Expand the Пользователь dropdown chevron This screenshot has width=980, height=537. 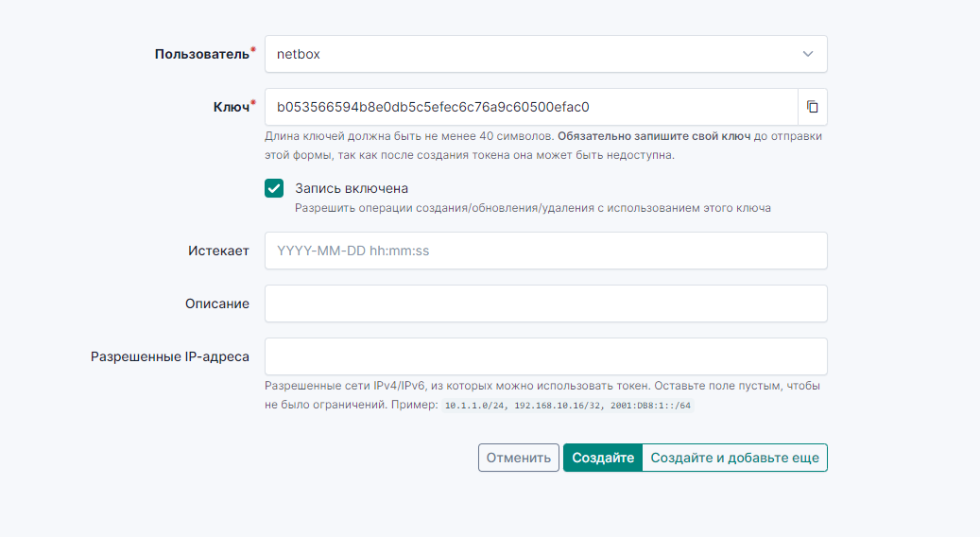[x=807, y=54]
